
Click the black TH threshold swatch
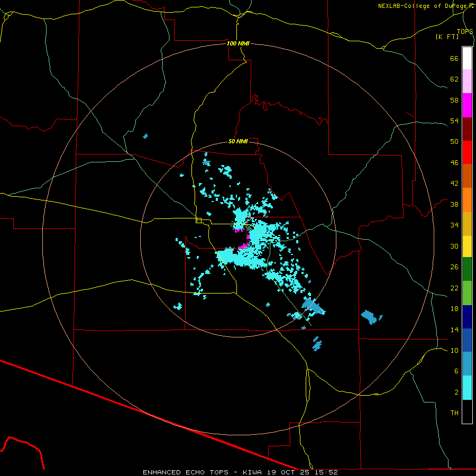[x=467, y=411]
